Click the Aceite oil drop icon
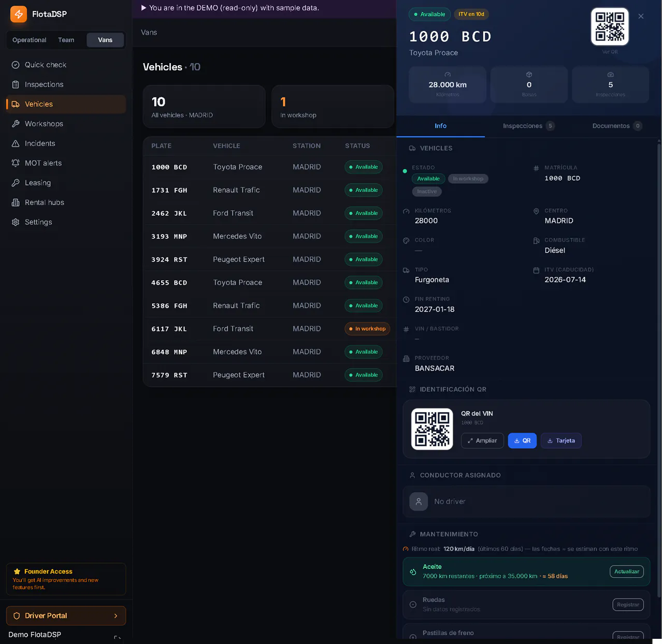 coord(413,572)
